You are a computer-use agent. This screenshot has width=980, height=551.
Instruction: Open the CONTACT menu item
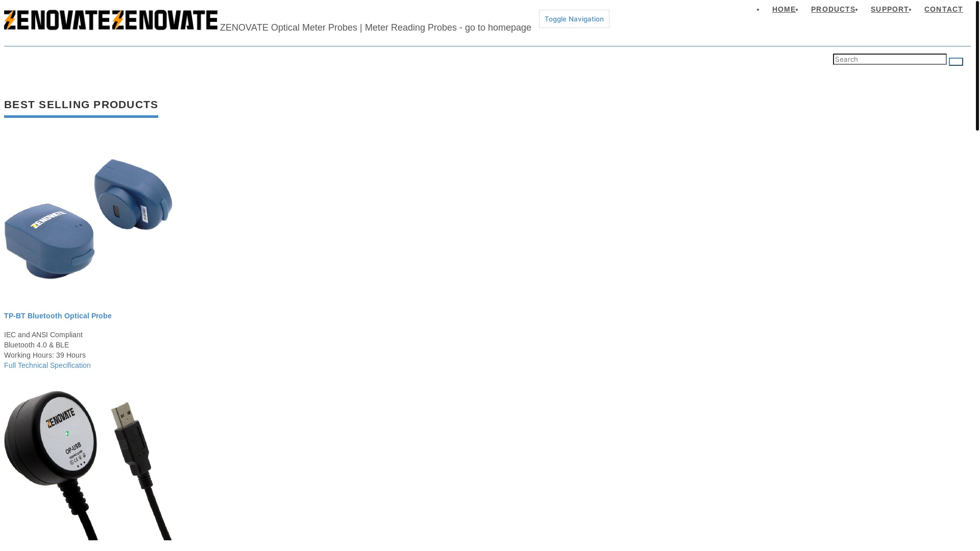943,9
